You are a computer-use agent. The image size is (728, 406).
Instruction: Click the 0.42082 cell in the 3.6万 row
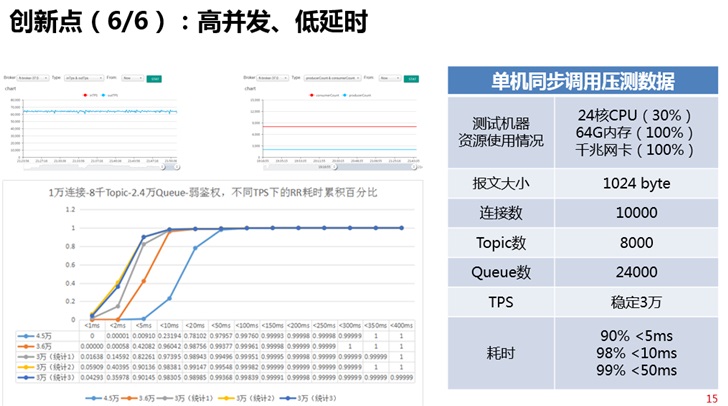pyautogui.click(x=143, y=347)
